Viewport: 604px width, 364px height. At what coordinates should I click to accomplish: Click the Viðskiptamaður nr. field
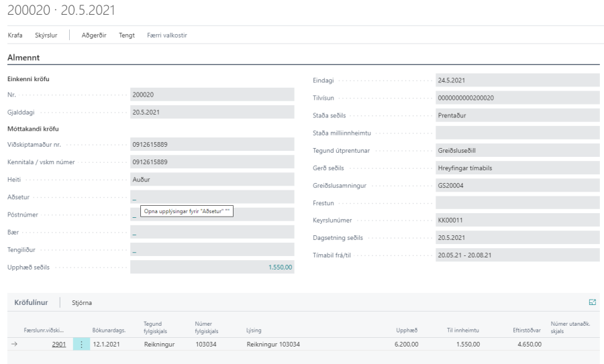(212, 145)
